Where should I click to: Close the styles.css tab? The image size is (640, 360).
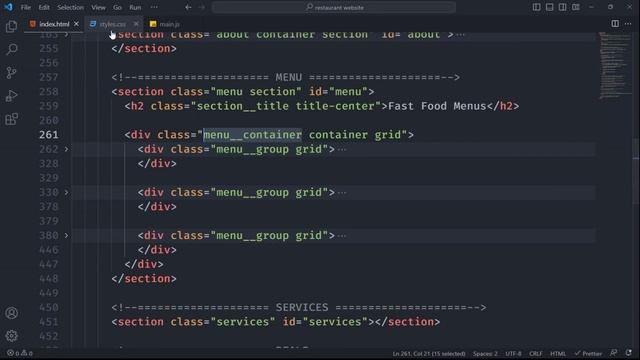(x=136, y=24)
